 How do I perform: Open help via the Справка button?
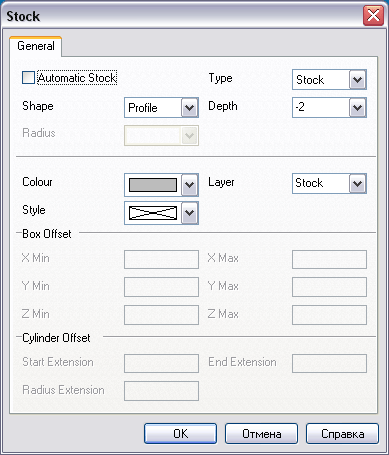click(342, 434)
